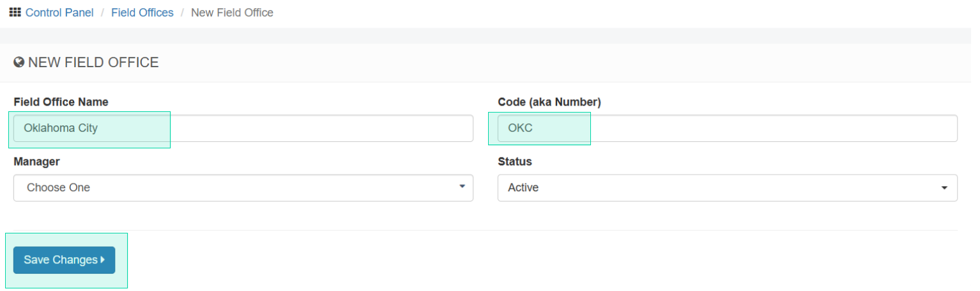Click the grid icon beside Control Panel

(x=15, y=12)
